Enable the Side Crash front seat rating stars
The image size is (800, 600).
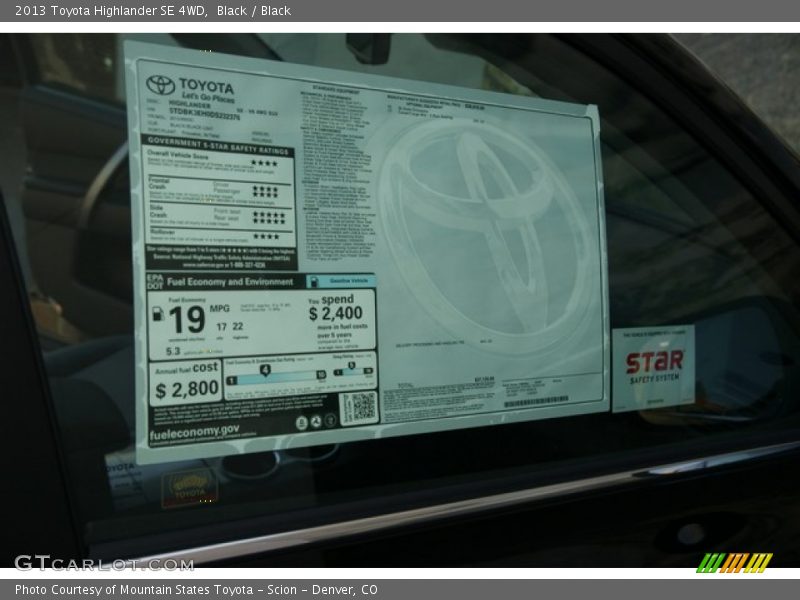[x=268, y=213]
